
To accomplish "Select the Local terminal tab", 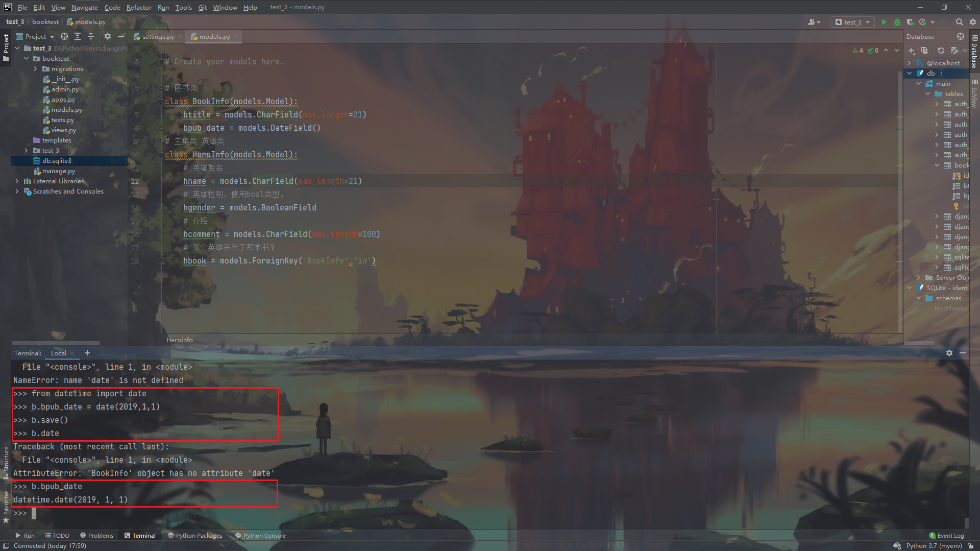I will click(x=58, y=353).
